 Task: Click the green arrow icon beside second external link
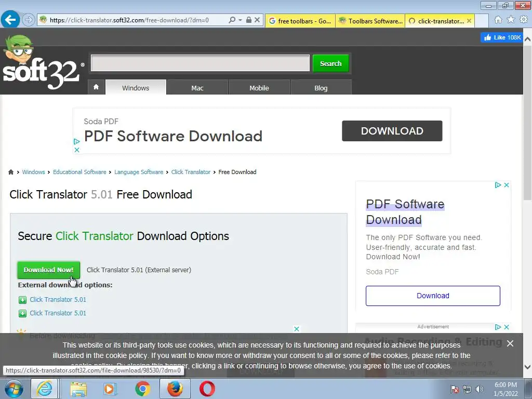pyautogui.click(x=22, y=313)
